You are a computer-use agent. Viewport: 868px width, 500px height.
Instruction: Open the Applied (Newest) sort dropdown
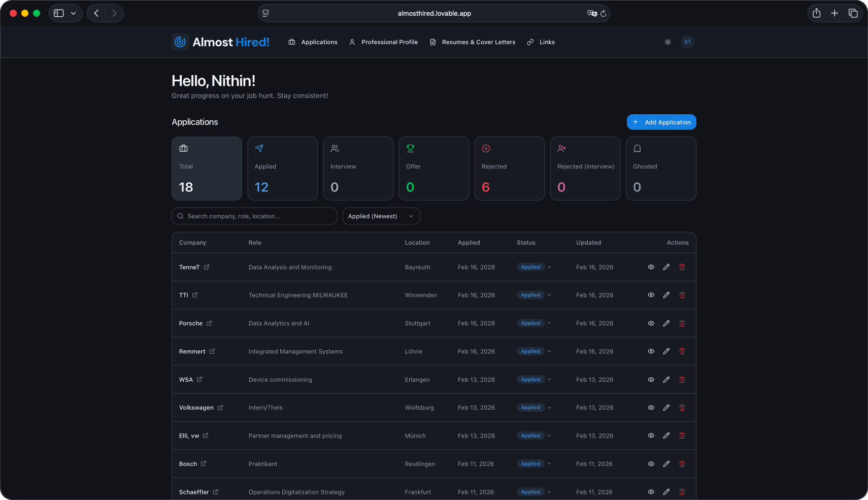tap(381, 216)
